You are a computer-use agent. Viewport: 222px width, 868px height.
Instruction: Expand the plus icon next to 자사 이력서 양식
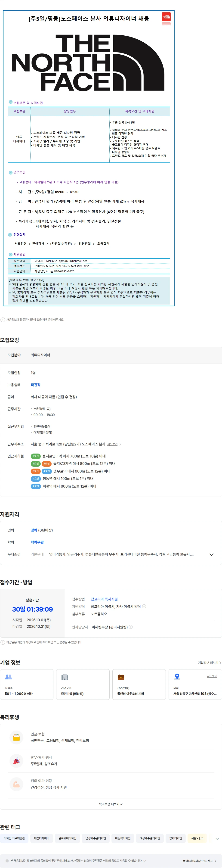[144, 607]
